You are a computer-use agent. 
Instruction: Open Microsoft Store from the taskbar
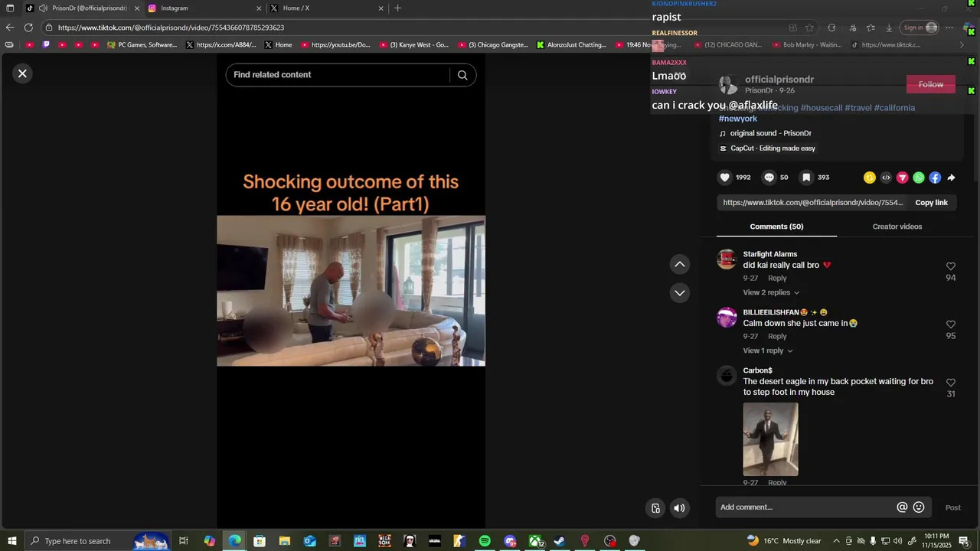pos(260,541)
